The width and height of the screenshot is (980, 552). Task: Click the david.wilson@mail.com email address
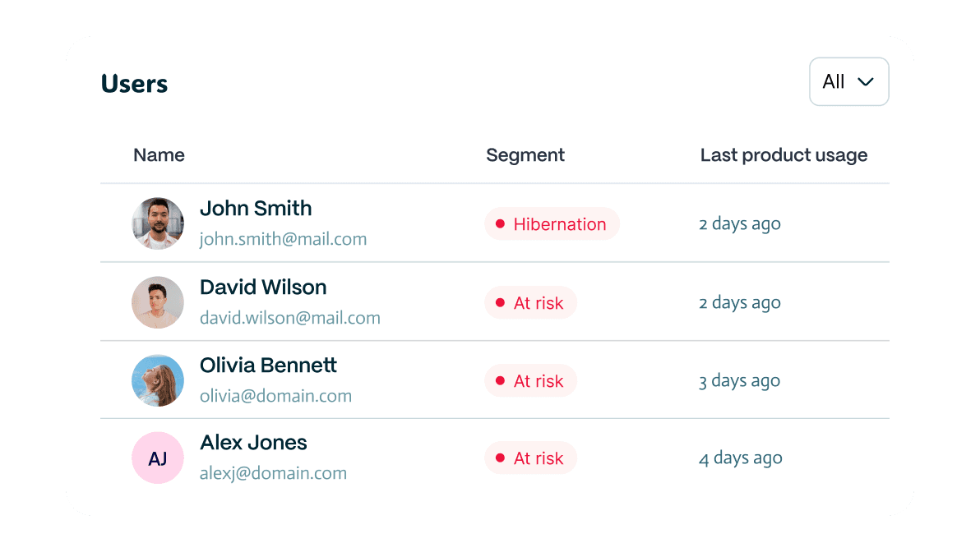coord(289,318)
